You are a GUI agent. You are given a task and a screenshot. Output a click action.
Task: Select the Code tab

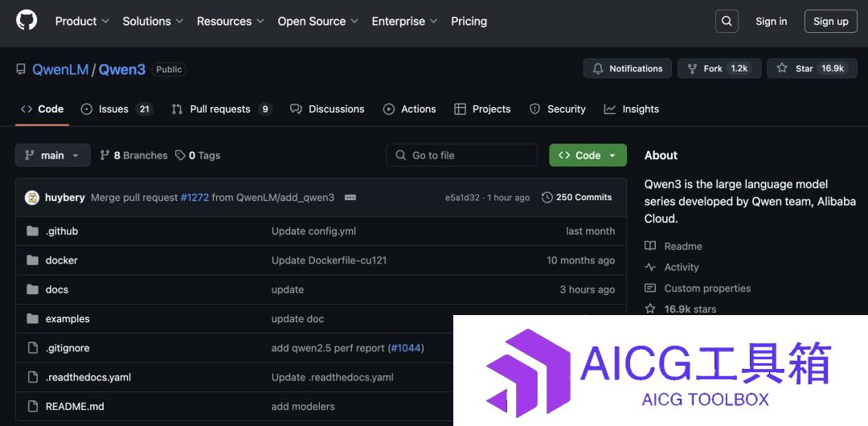pos(42,109)
